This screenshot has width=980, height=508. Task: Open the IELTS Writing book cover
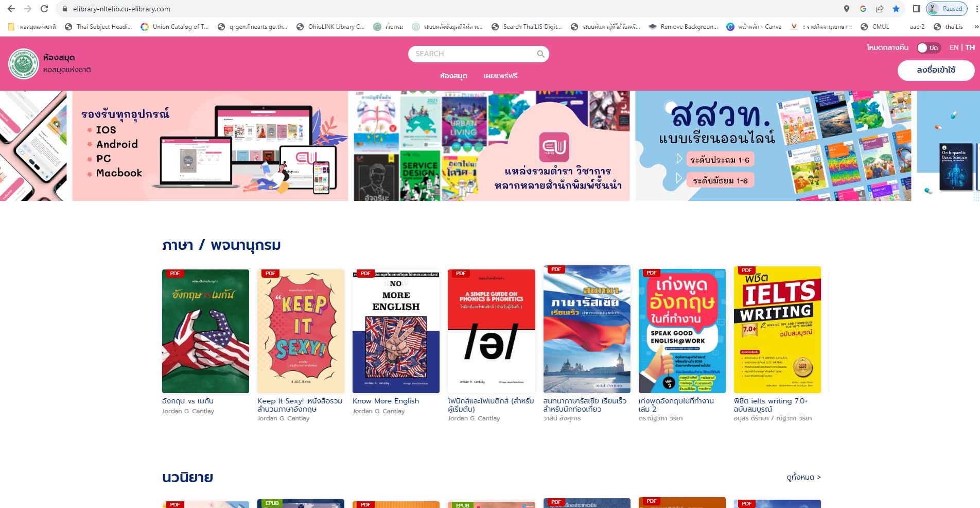point(777,330)
